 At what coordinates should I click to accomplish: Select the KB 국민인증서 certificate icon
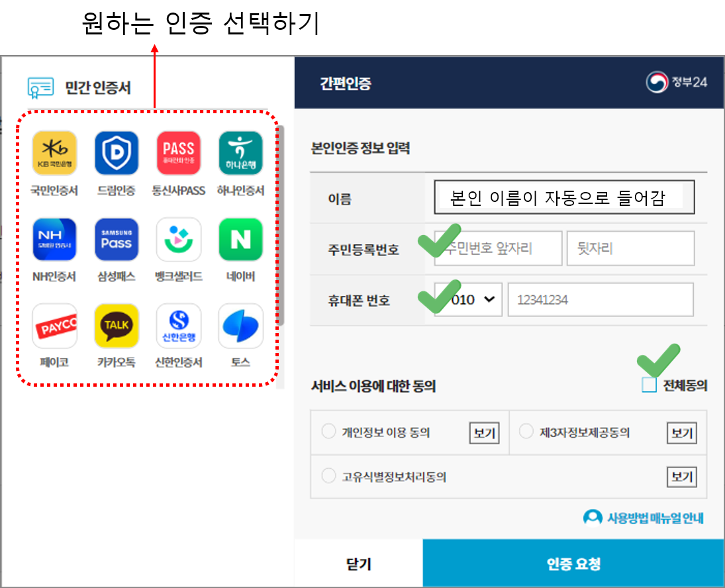pyautogui.click(x=55, y=152)
